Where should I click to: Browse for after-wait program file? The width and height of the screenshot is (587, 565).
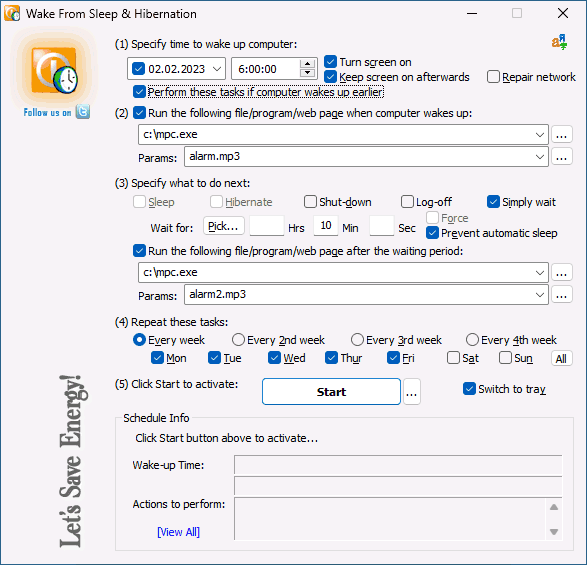point(561,273)
